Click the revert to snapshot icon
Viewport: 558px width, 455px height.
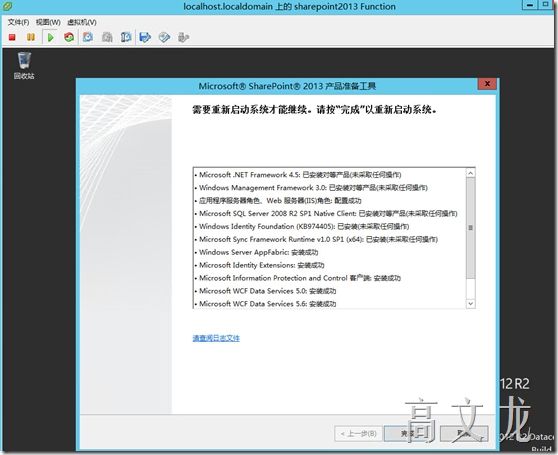tap(107, 37)
